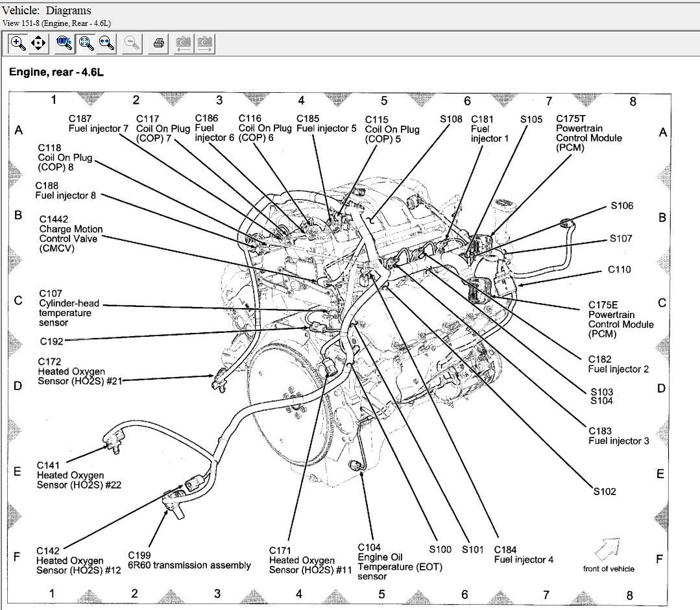Click the fit-to-width zoom icon
The width and height of the screenshot is (700, 610).
(x=106, y=43)
